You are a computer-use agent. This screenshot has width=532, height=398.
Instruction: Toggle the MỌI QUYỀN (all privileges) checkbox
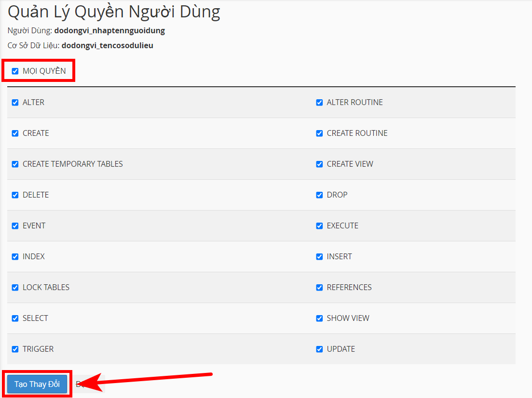coord(14,70)
